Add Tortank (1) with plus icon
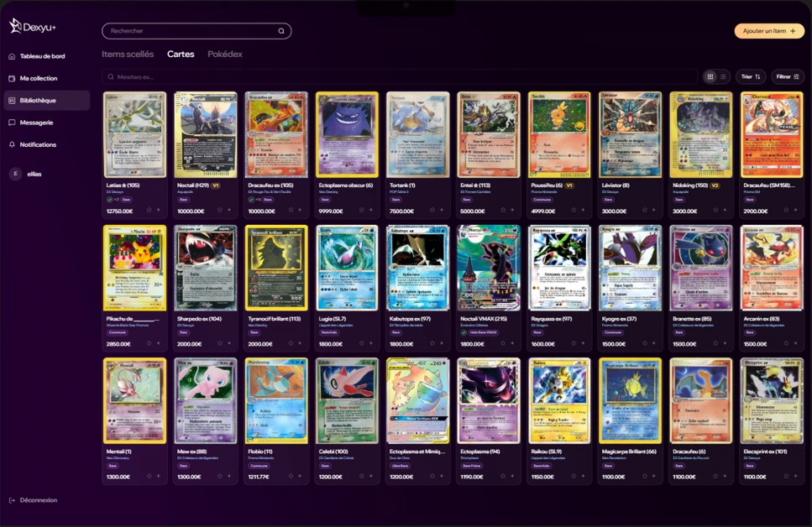Viewport: 812px width, 527px height. [x=442, y=210]
